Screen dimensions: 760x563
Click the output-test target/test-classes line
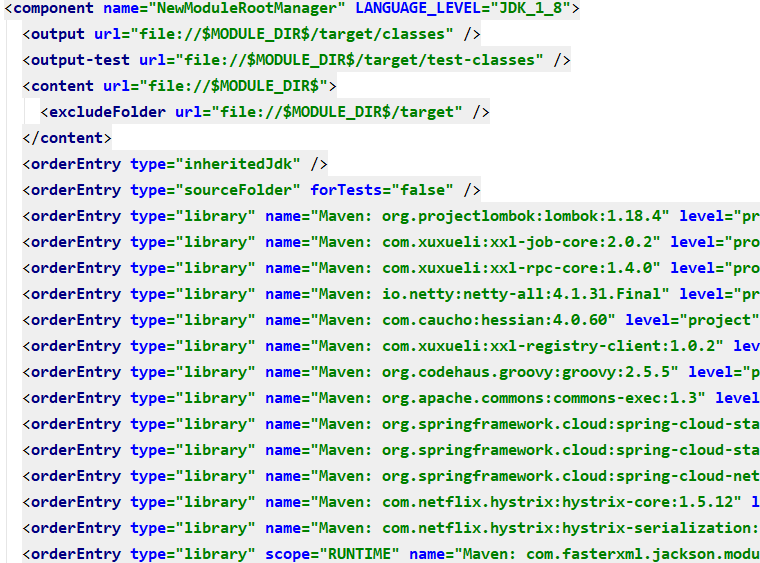[296, 60]
